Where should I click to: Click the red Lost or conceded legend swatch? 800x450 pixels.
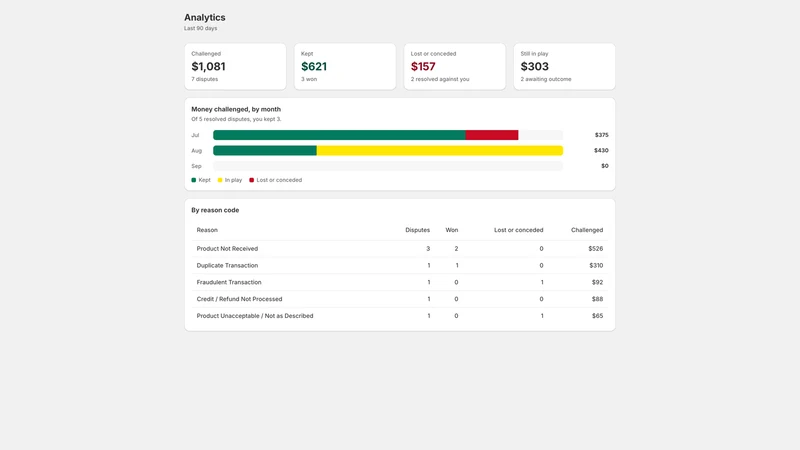click(252, 180)
